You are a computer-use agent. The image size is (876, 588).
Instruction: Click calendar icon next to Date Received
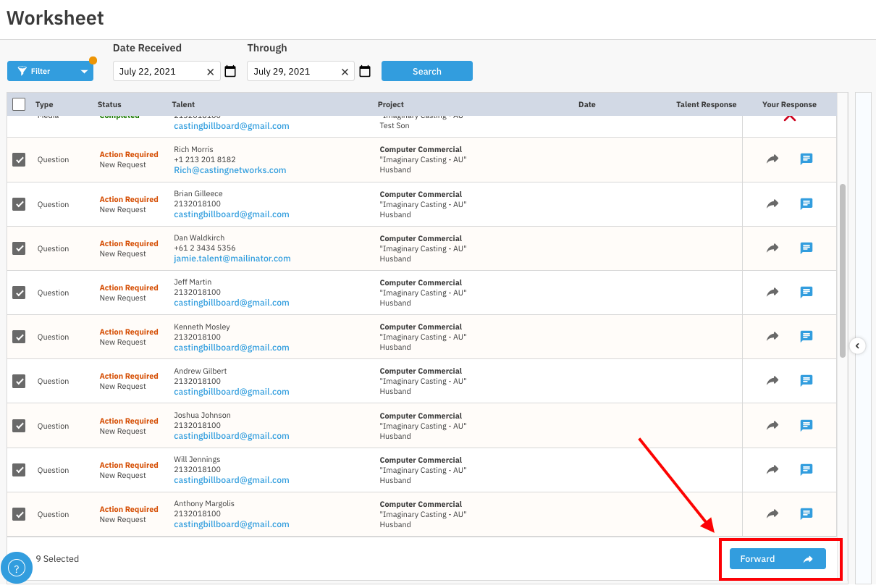coord(230,71)
